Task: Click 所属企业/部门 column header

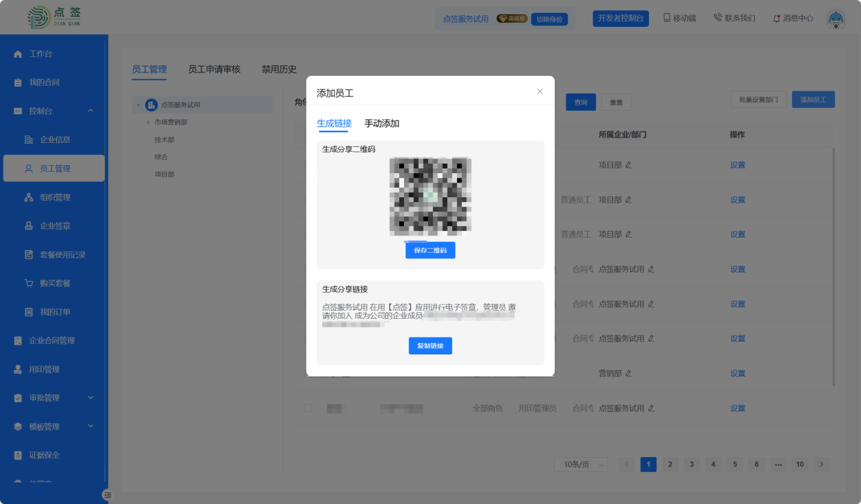Action: click(x=622, y=134)
